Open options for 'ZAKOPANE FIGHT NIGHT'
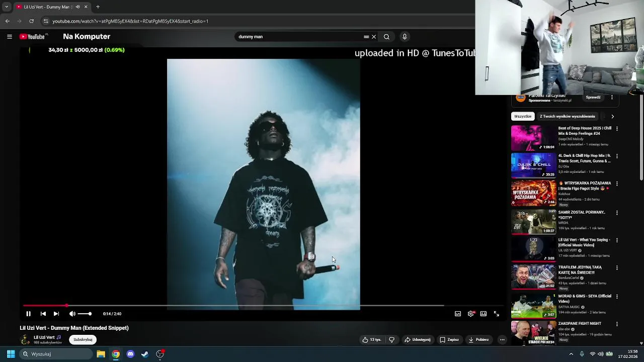This screenshot has height=362, width=644. tap(617, 324)
